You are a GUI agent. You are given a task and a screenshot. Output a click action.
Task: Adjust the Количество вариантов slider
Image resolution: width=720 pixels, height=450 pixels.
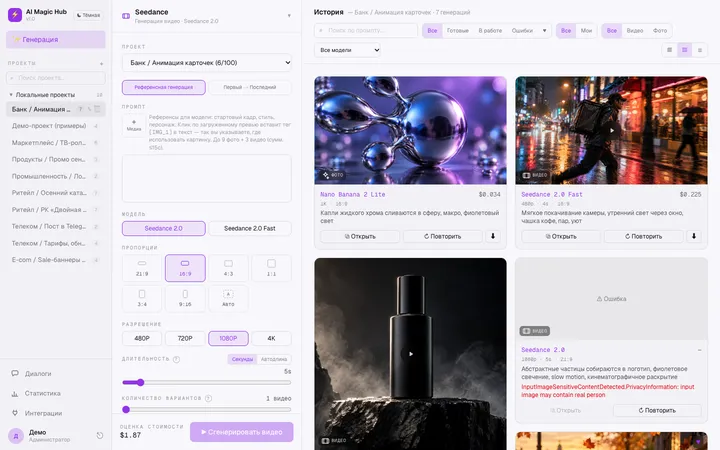click(207, 410)
